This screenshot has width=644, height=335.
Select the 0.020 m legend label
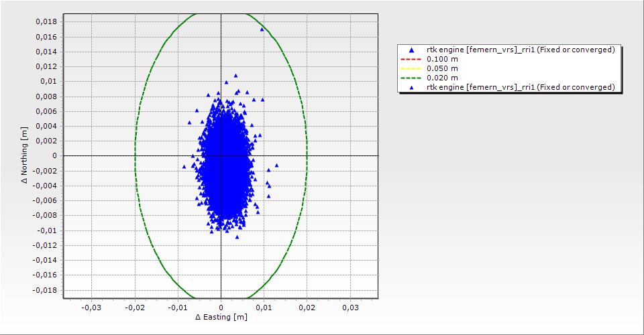click(442, 78)
